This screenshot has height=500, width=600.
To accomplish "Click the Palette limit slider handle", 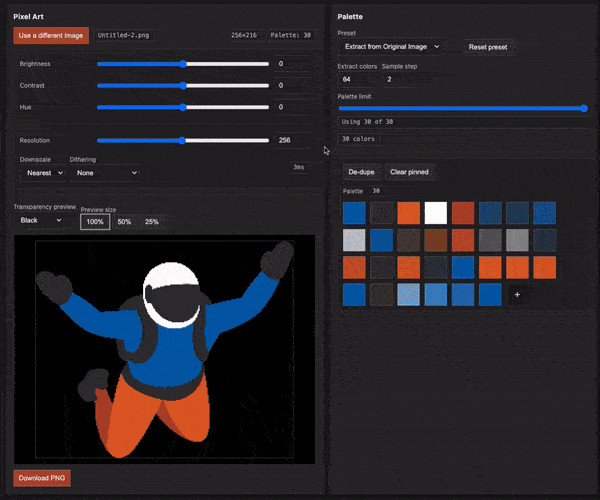I will (583, 108).
